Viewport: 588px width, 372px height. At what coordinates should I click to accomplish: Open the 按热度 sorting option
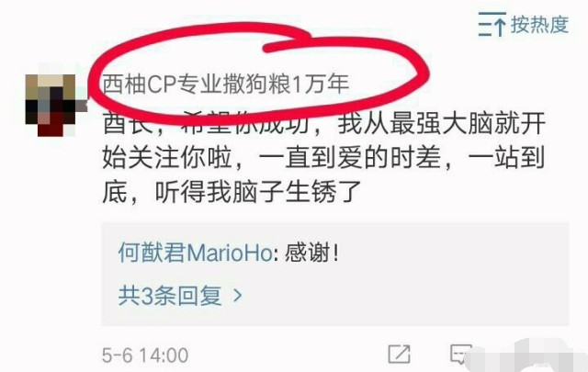tap(524, 25)
